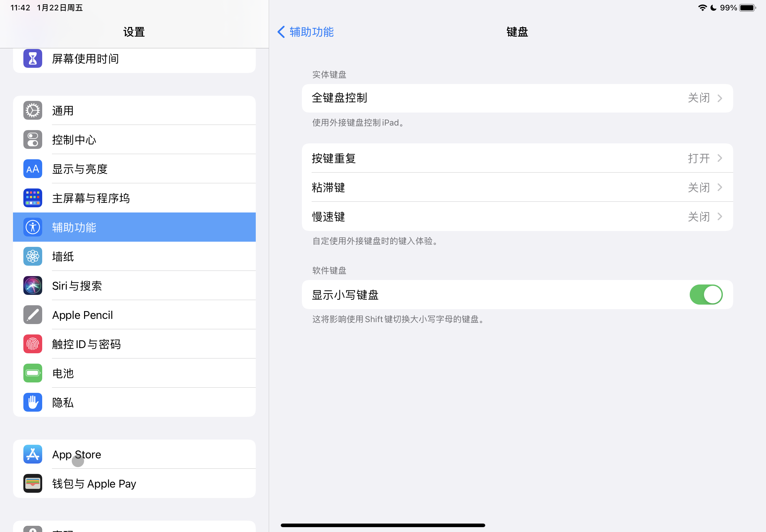Tap the home indicator bar

383,525
